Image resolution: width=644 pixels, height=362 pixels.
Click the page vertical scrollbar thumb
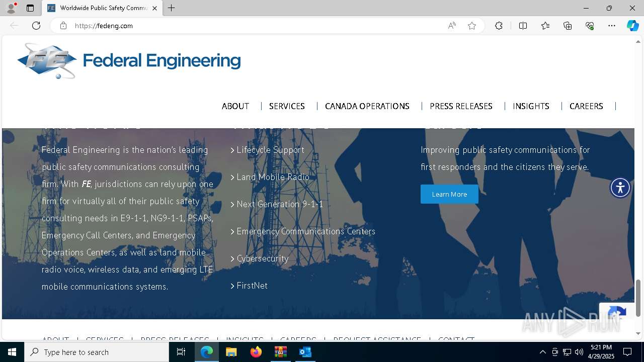[x=638, y=298]
